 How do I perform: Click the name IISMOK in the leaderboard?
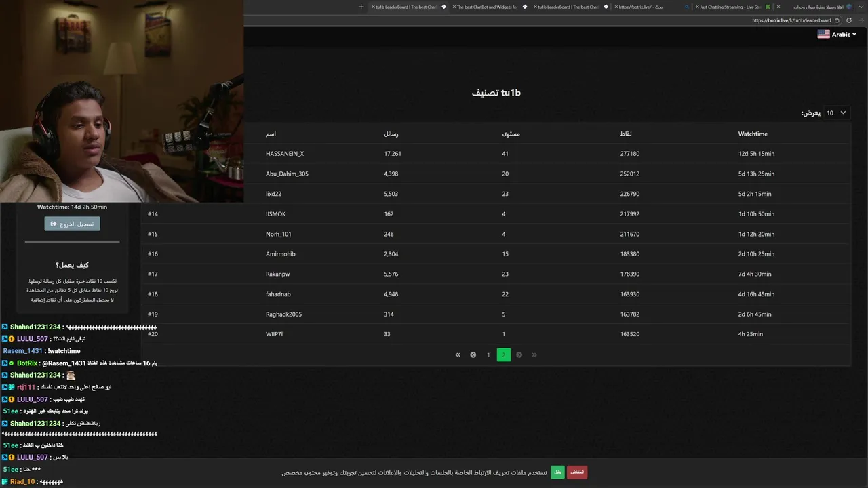coord(276,214)
